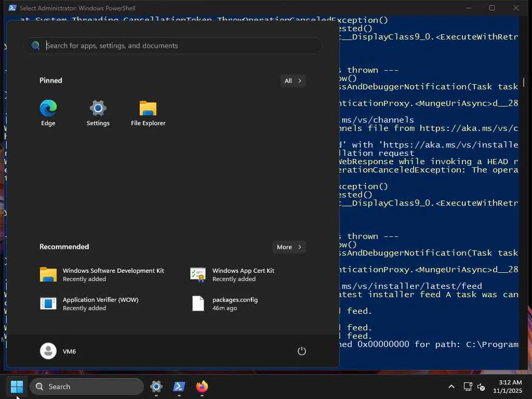Click 'packages.config' file name text

click(x=235, y=300)
